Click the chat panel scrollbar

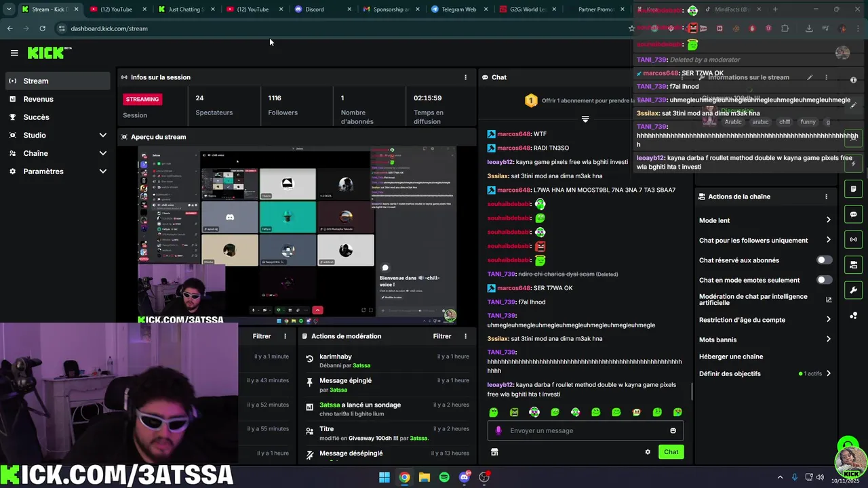click(691, 391)
